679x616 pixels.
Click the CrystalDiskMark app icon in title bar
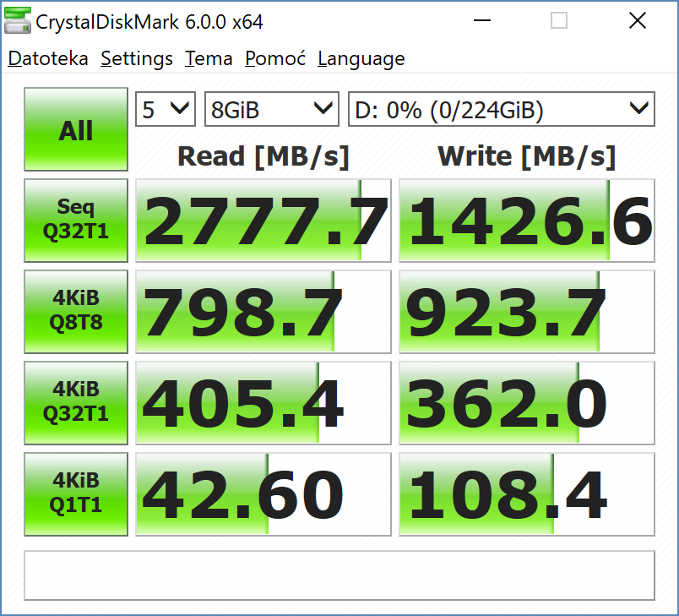[x=18, y=20]
